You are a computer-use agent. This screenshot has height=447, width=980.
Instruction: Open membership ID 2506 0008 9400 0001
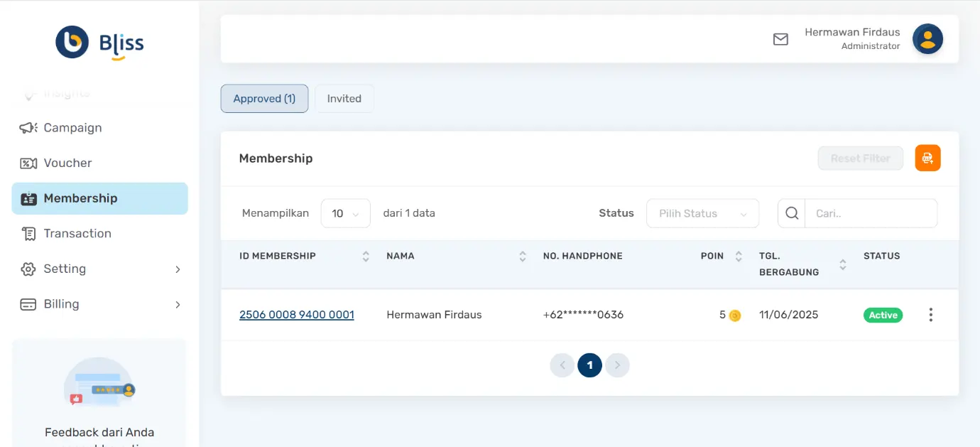[296, 315]
